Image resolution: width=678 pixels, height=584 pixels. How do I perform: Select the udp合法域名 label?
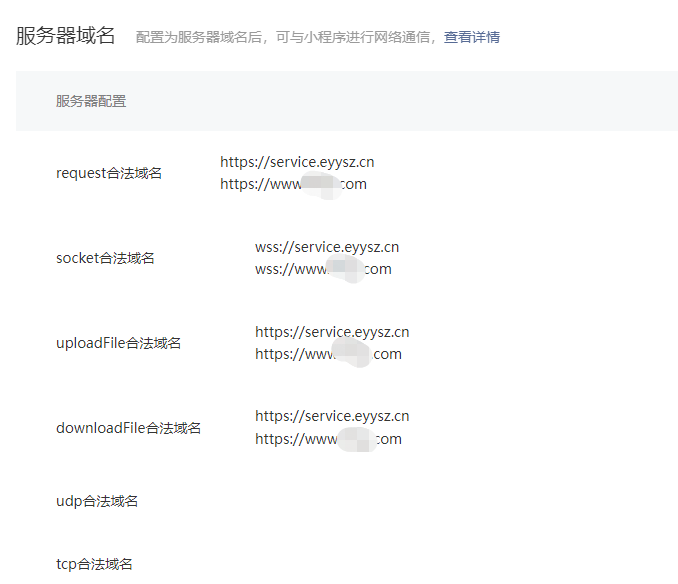pyautogui.click(x=97, y=501)
